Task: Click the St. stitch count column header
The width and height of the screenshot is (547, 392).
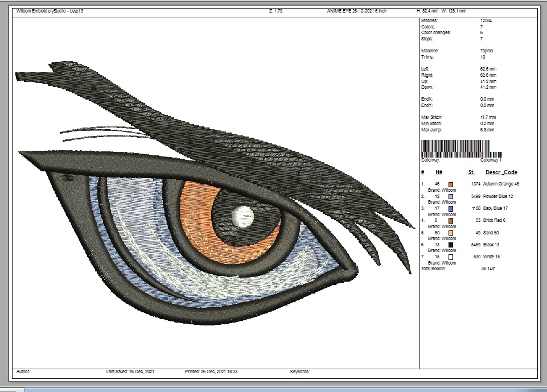Action: 471,172
